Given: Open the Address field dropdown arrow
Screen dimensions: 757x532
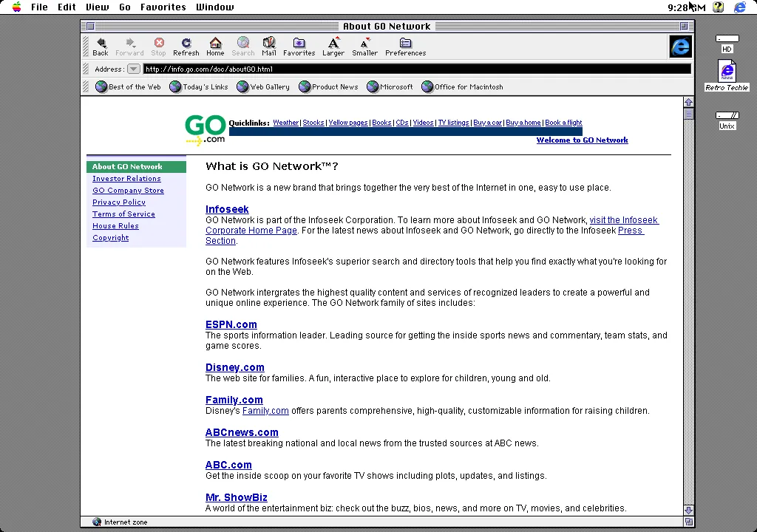Looking at the screenshot, I should click(134, 69).
